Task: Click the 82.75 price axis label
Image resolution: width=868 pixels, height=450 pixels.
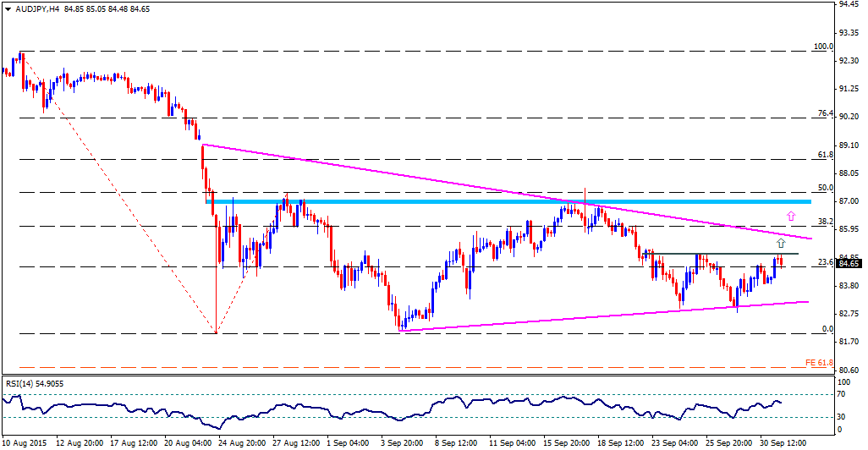Action: tap(849, 313)
